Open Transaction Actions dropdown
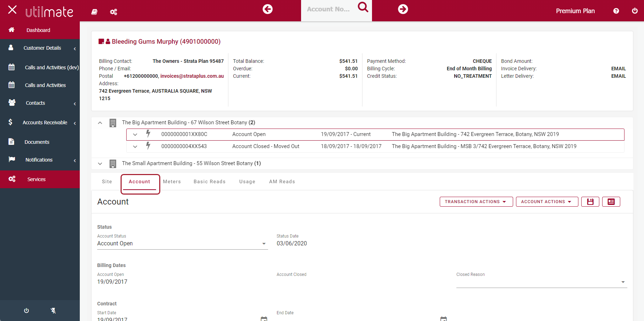This screenshot has width=644, height=321. coord(476,202)
